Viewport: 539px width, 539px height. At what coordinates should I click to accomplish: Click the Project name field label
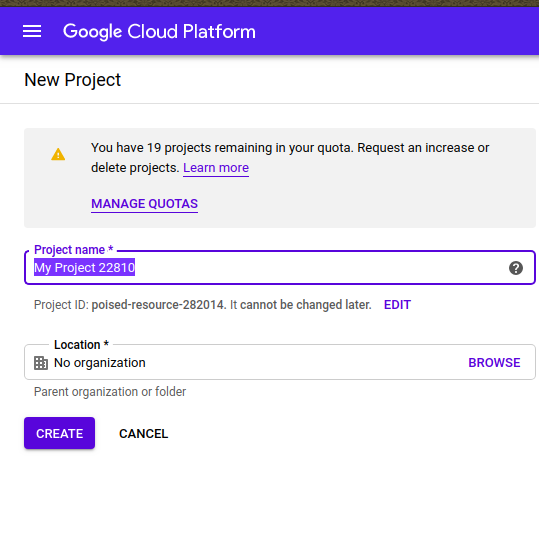(74, 250)
